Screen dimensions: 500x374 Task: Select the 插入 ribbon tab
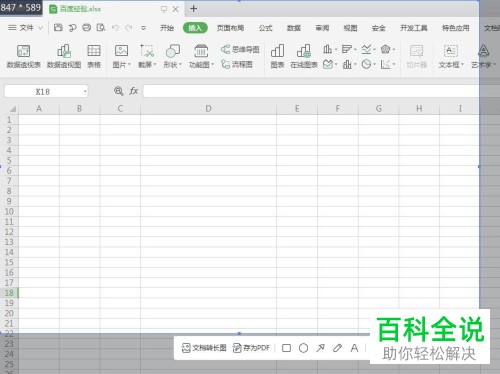[195, 28]
